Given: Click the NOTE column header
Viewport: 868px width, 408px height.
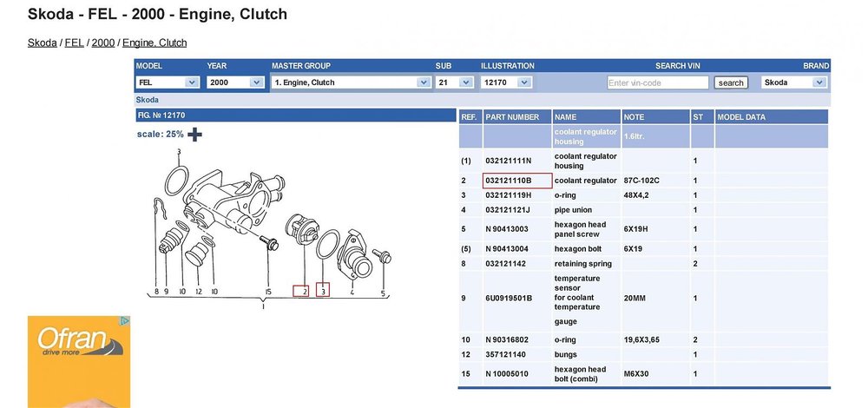Looking at the screenshot, I should click(x=655, y=117).
